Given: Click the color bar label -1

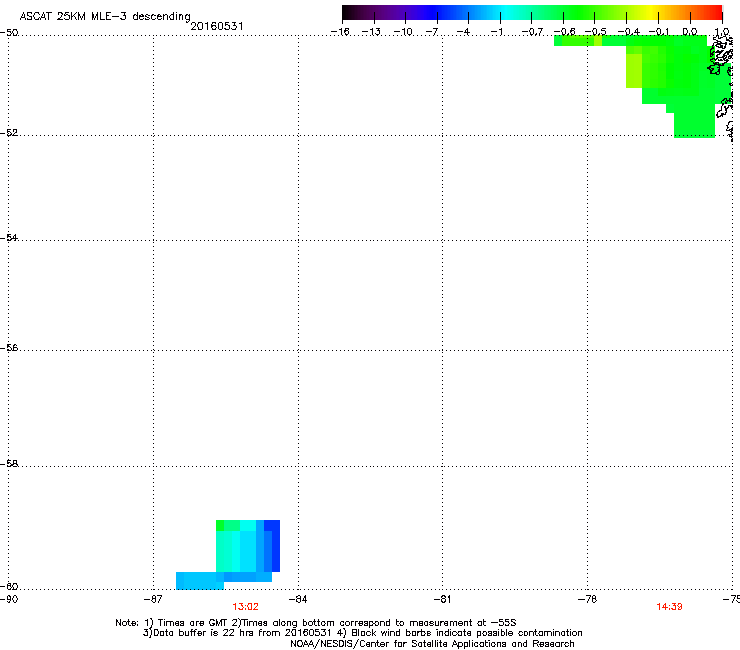Looking at the screenshot, I should (496, 32).
